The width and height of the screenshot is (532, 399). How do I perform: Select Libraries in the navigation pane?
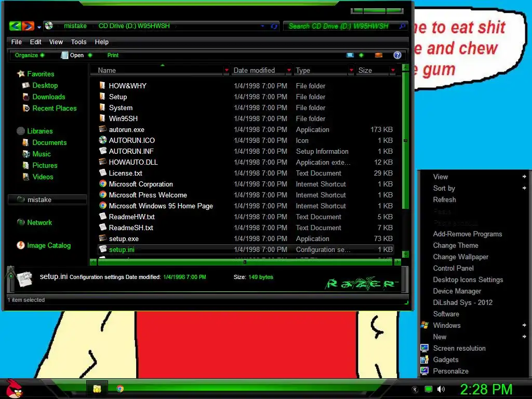[39, 131]
